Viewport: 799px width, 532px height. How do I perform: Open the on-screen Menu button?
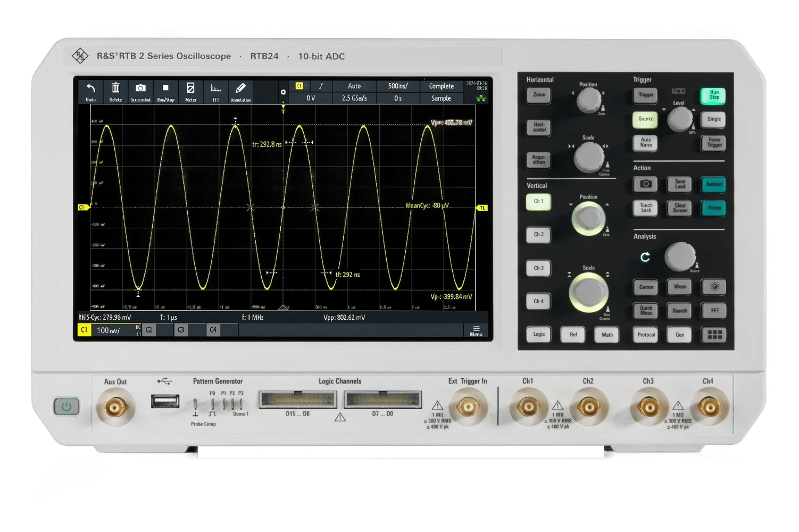(x=476, y=331)
